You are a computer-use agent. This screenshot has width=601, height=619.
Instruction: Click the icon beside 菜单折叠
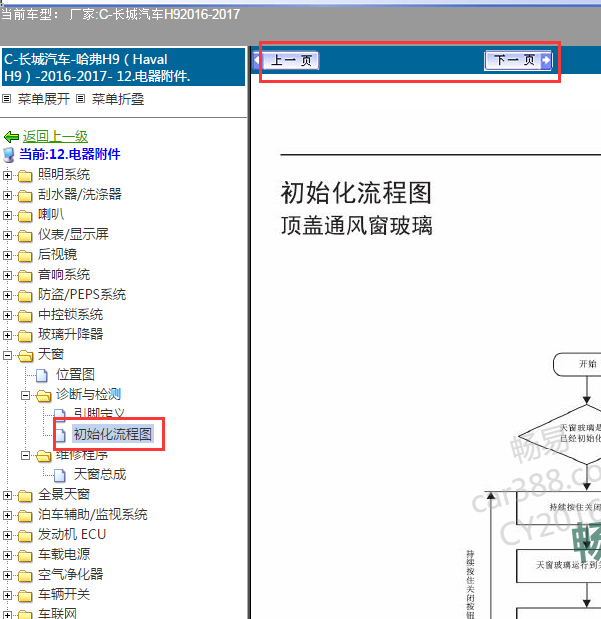click(x=81, y=98)
